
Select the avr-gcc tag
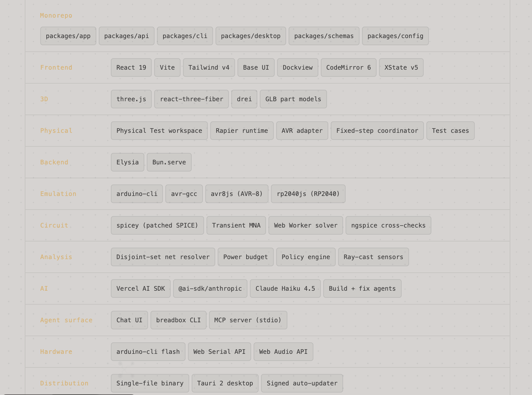pyautogui.click(x=184, y=194)
